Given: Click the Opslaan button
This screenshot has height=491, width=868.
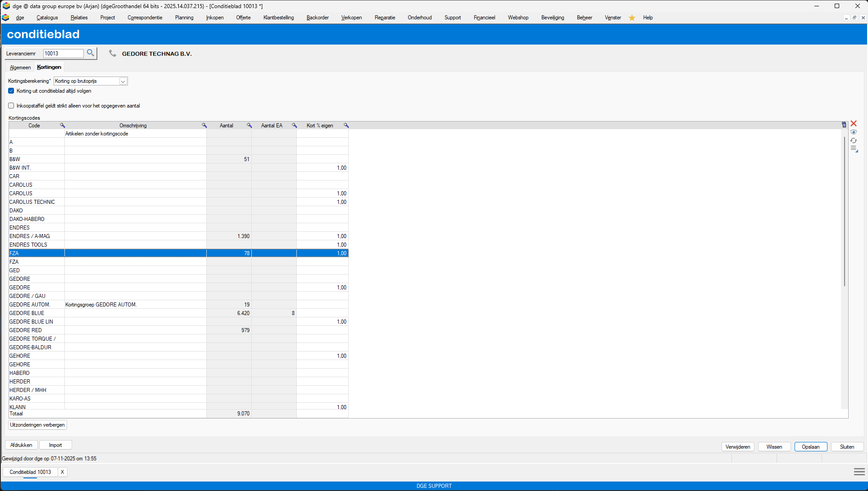Looking at the screenshot, I should click(811, 447).
